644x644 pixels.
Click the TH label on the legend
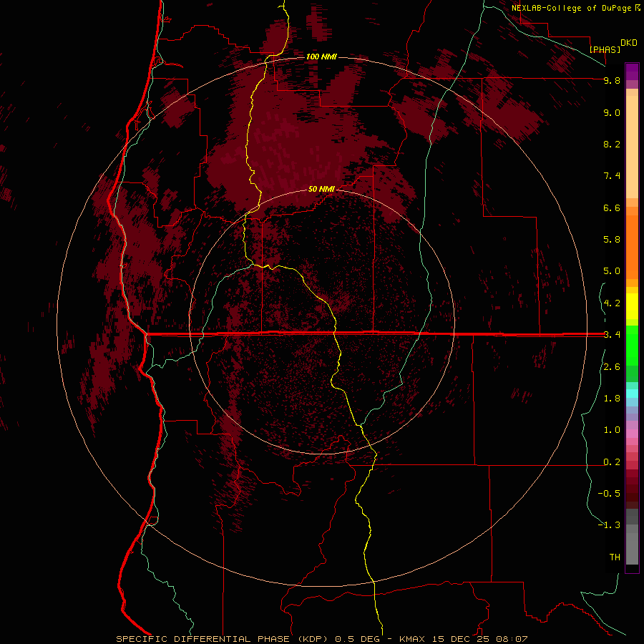615,557
